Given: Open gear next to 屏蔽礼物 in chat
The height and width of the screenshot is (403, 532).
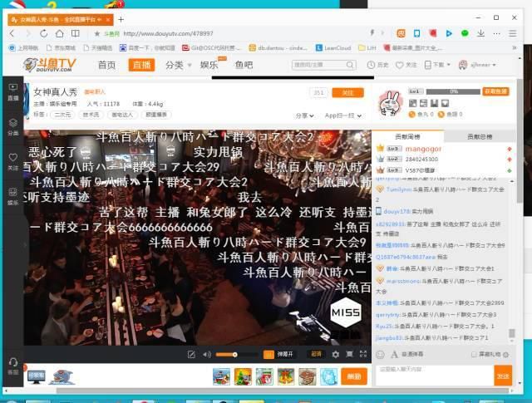Looking at the screenshot, I should click(506, 355).
